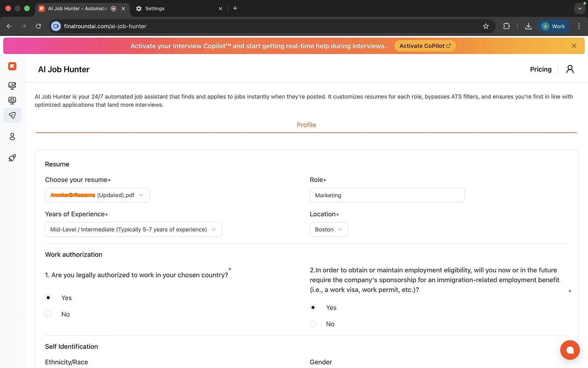The image size is (588, 368).
Task: Open the orange chat support bubble
Action: [x=570, y=350]
